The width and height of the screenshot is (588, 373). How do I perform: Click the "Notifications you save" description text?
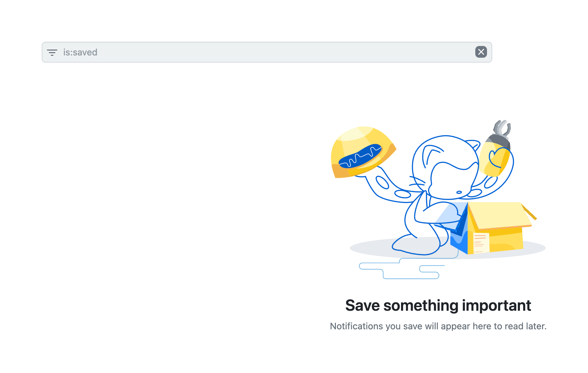tap(438, 326)
